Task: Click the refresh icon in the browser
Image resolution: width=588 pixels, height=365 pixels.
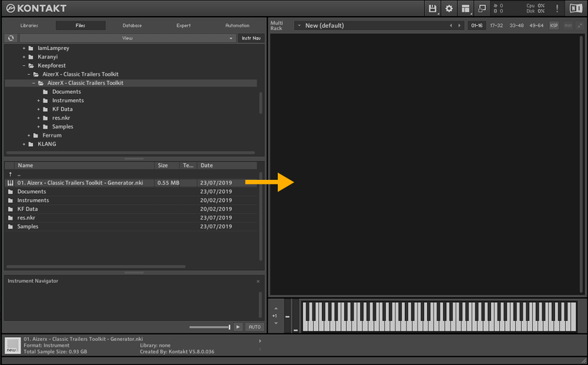Action: [x=11, y=37]
